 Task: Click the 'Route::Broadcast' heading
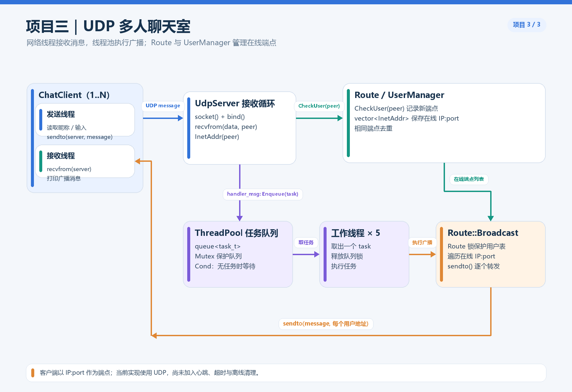point(483,233)
